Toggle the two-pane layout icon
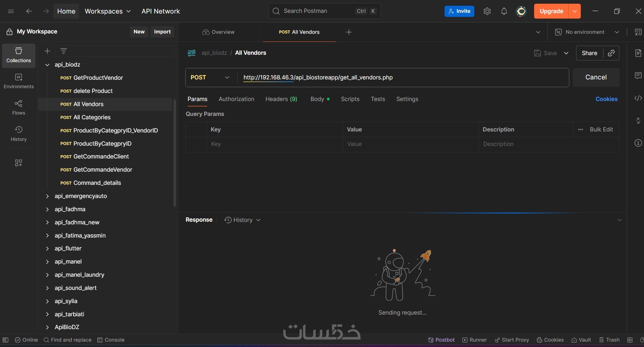This screenshot has height=347, width=644. coord(630,340)
